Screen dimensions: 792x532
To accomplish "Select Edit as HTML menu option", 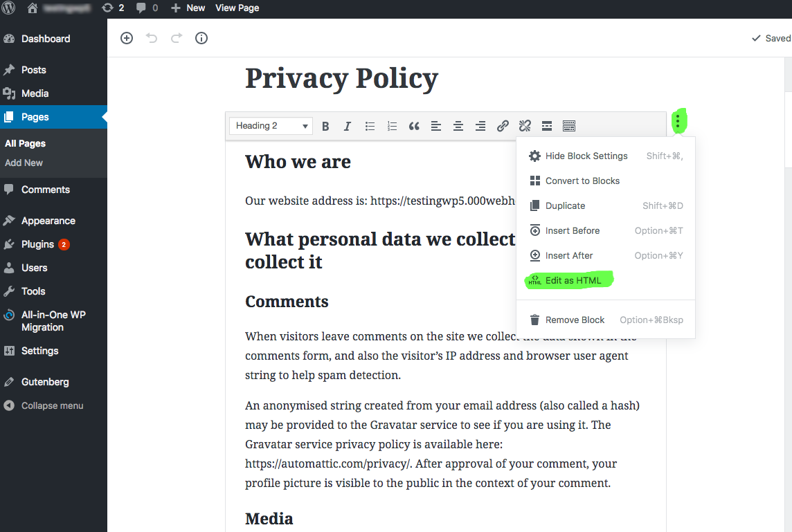I will (x=573, y=280).
